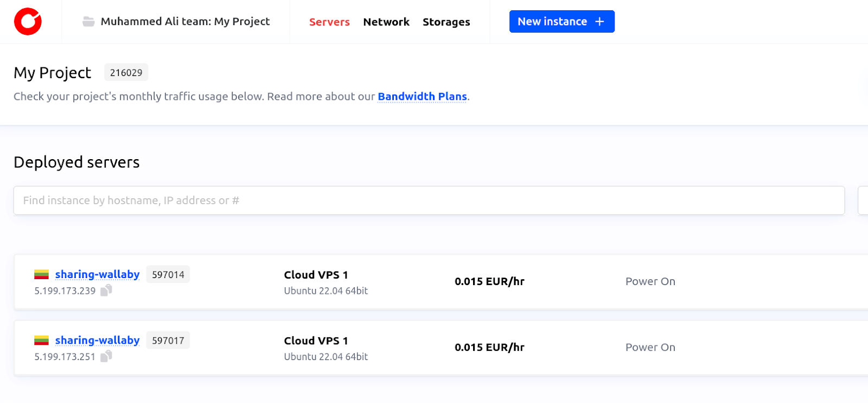Copy the IP address 5.199.173.239
Screen dimensions: 868x403
106,291
